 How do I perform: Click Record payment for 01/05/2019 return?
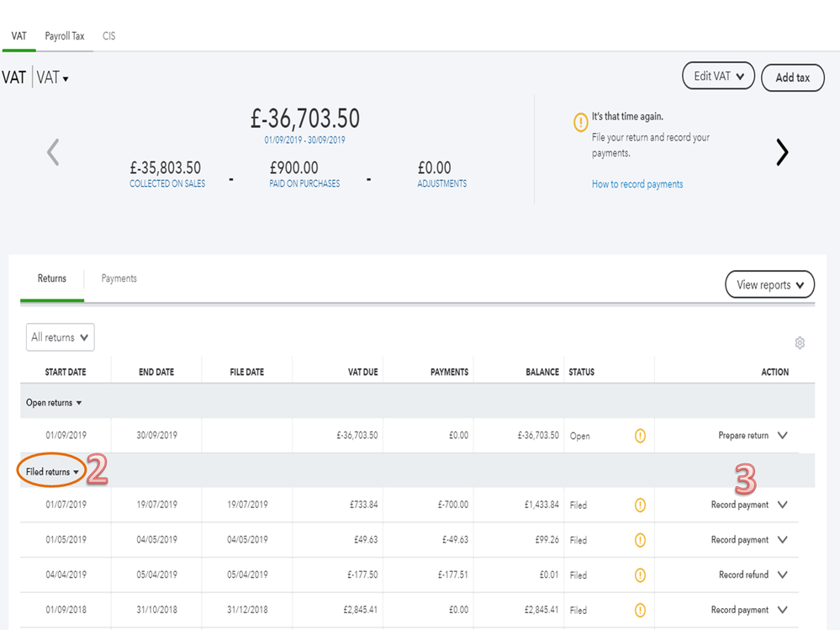[739, 539]
